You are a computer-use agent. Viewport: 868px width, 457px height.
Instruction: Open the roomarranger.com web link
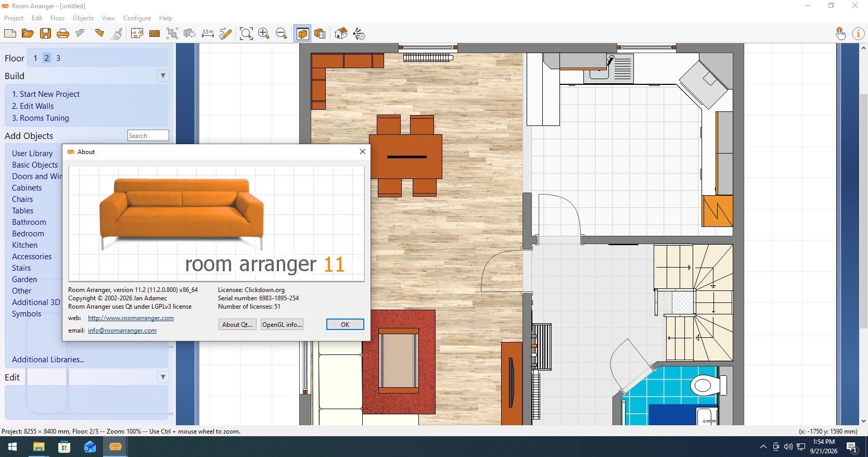pos(131,318)
